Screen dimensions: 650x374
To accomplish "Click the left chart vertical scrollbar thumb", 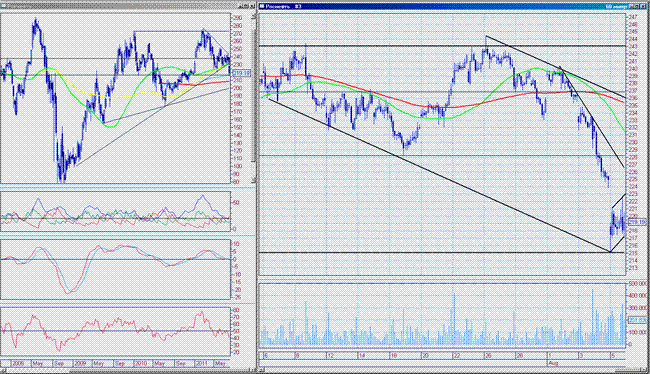I will tap(253, 95).
